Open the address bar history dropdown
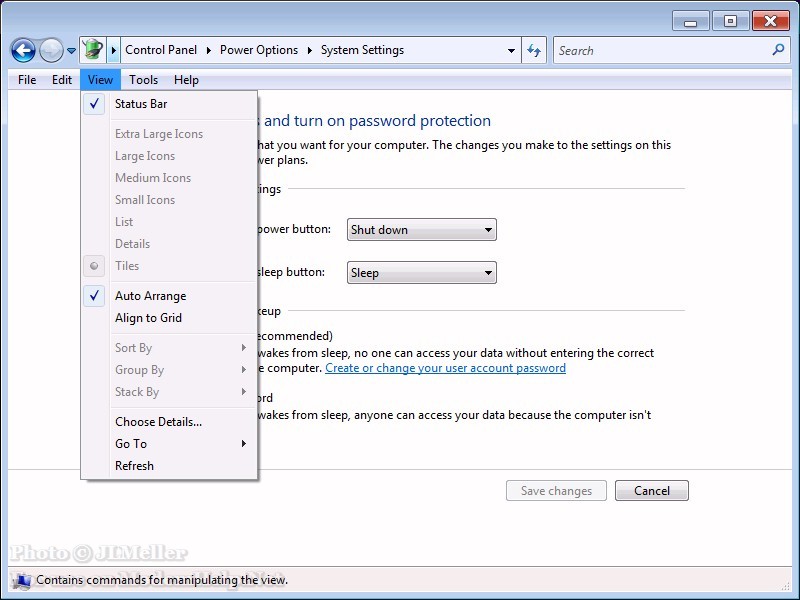Image resolution: width=800 pixels, height=600 pixels. click(511, 51)
